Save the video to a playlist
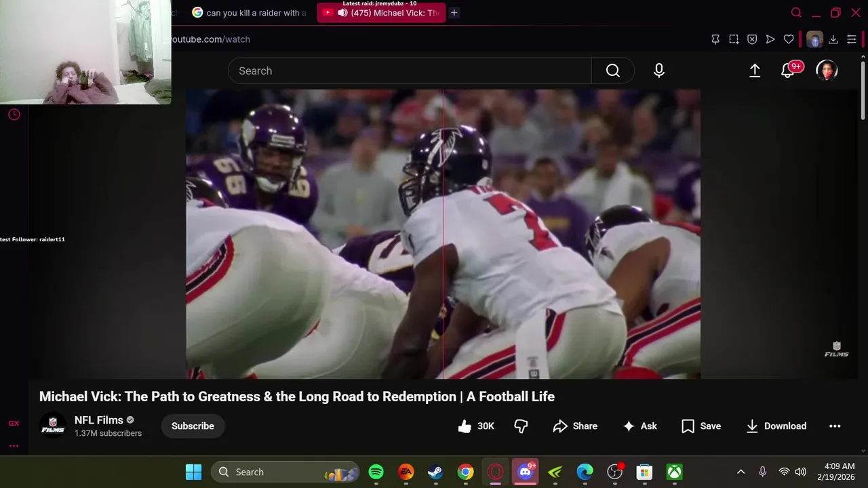Viewport: 868px width, 488px height. 701,426
